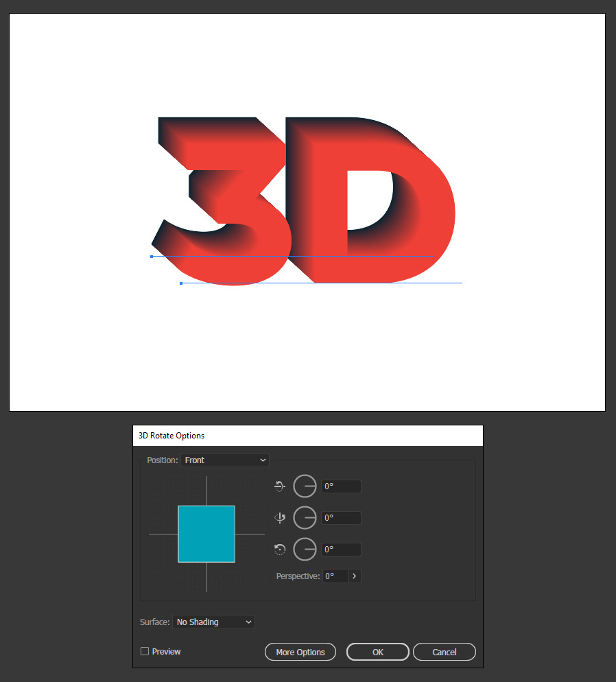Click the Perspective label
Screen dimensions: 616x682
(x=298, y=576)
